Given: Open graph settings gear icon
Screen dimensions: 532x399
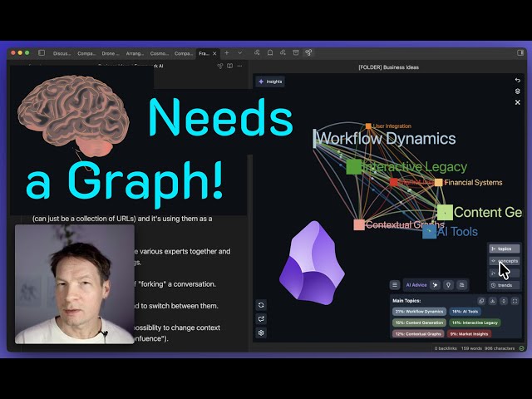Looking at the screenshot, I should (x=261, y=332).
